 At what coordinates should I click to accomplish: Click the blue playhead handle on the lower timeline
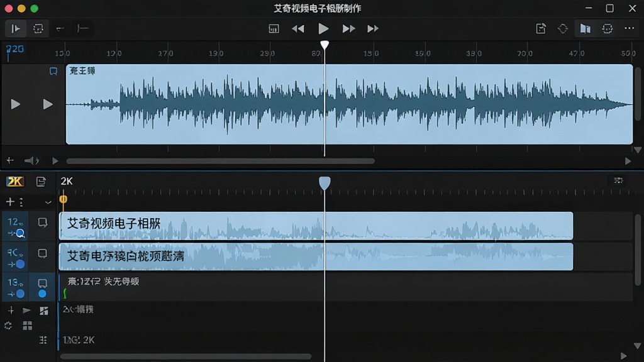tap(325, 183)
